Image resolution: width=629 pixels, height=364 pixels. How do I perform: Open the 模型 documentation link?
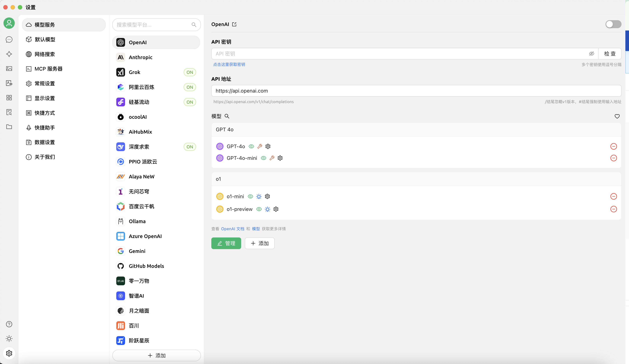coord(256,229)
